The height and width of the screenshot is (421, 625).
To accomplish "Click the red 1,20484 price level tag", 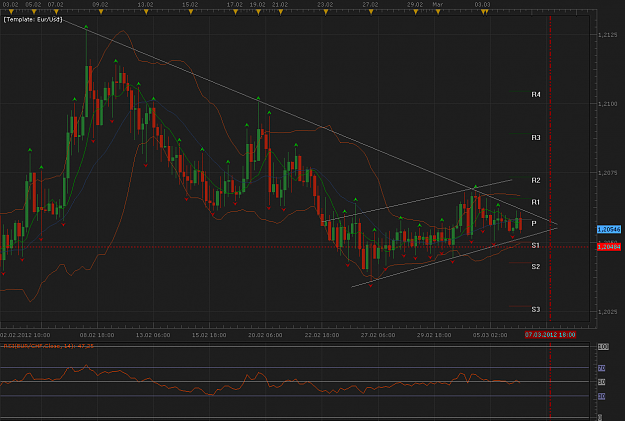I will pos(609,247).
